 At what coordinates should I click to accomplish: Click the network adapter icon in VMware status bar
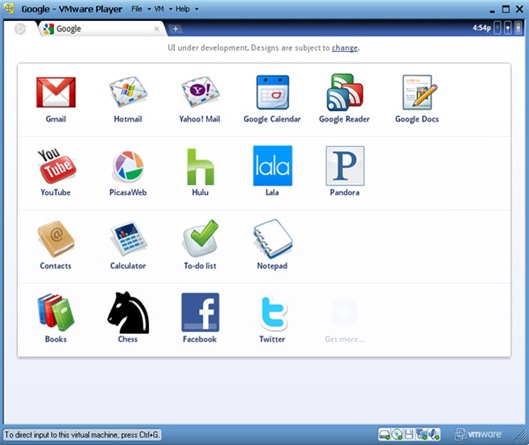(x=421, y=434)
